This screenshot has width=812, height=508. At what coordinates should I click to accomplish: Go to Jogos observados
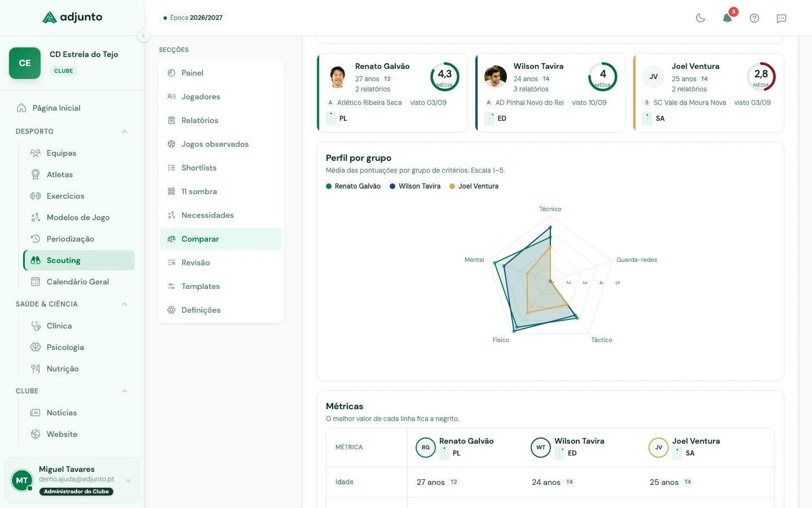(x=221, y=144)
